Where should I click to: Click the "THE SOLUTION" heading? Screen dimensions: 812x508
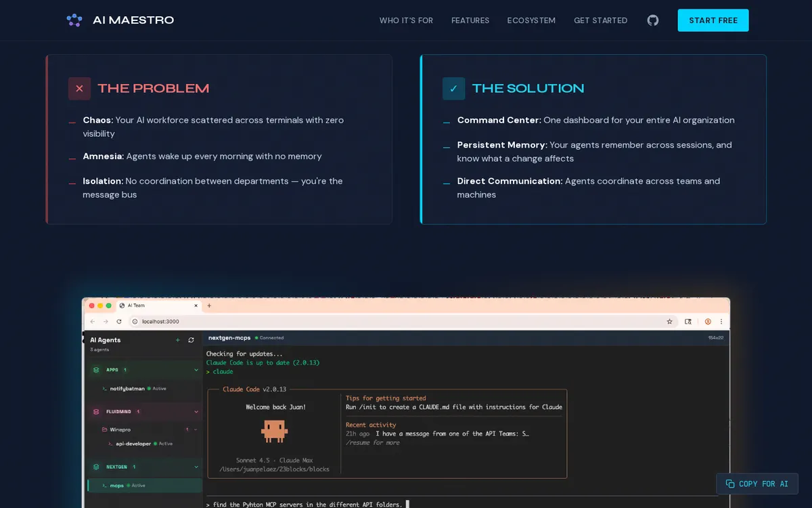(528, 89)
